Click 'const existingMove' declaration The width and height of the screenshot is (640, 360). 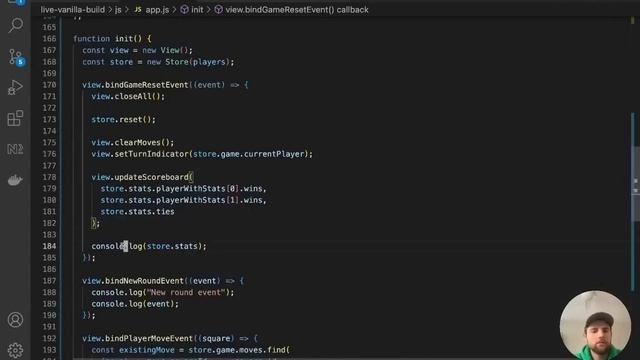[x=133, y=350]
